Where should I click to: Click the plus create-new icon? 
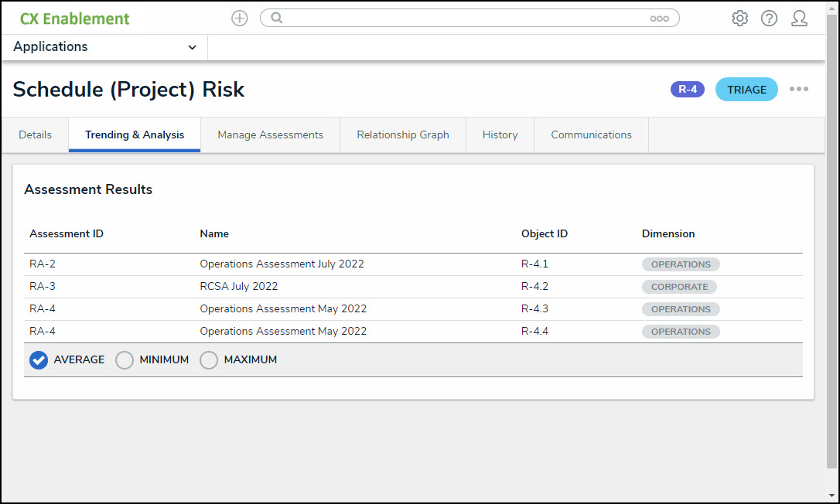pos(240,19)
